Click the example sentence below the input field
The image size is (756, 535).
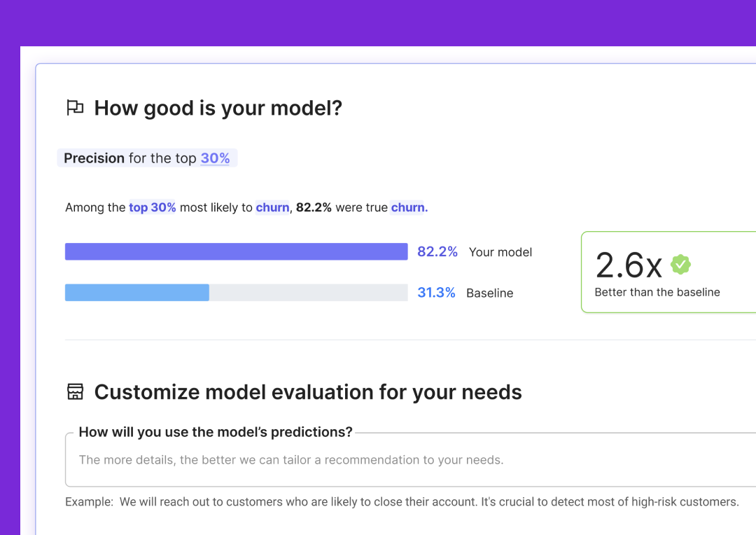(x=401, y=501)
